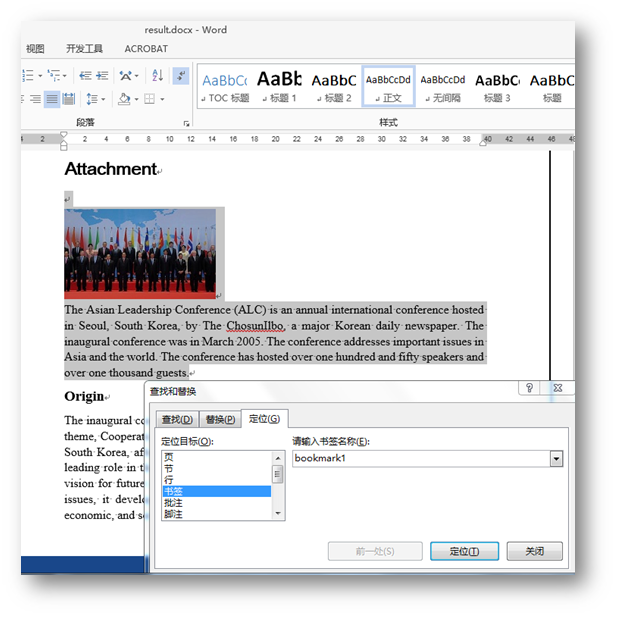Open the 开发工具 ribbon tab
The width and height of the screenshot is (617, 617).
[x=84, y=49]
